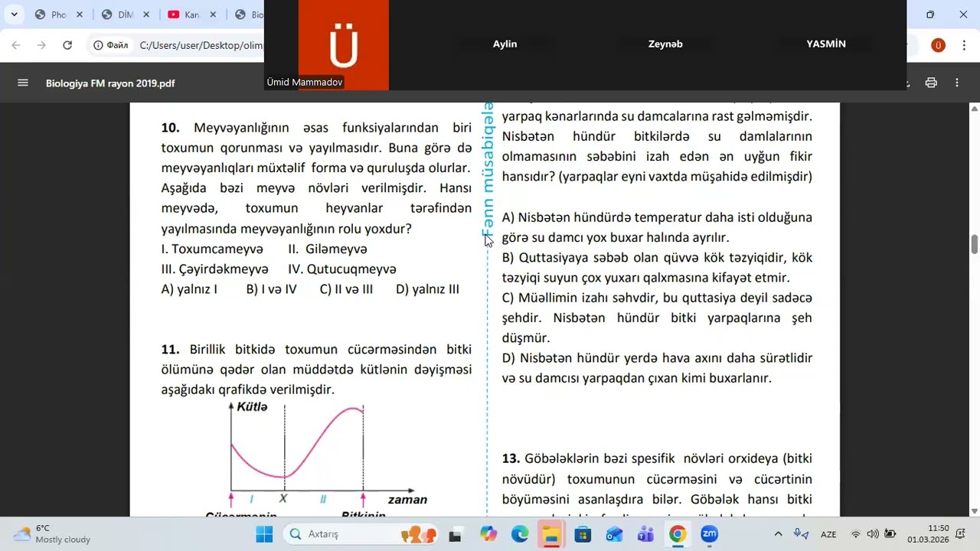Screen dimensions: 980x551
Task: Open the PDF sidebar hamburger menu
Action: [x=23, y=83]
